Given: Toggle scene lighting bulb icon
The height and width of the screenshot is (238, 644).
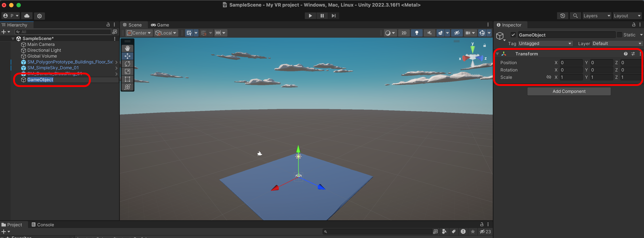Looking at the screenshot, I should pos(416,33).
